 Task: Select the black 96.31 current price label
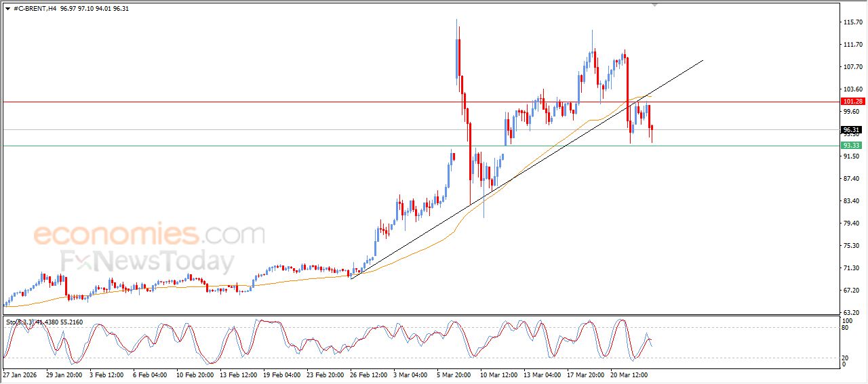[x=852, y=130]
